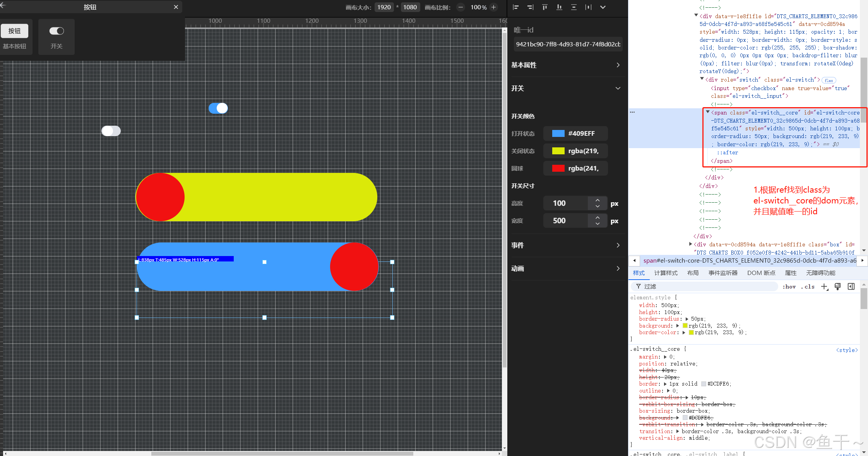The height and width of the screenshot is (456, 868).
Task: Open the 圆球 red color picker
Action: click(575, 168)
